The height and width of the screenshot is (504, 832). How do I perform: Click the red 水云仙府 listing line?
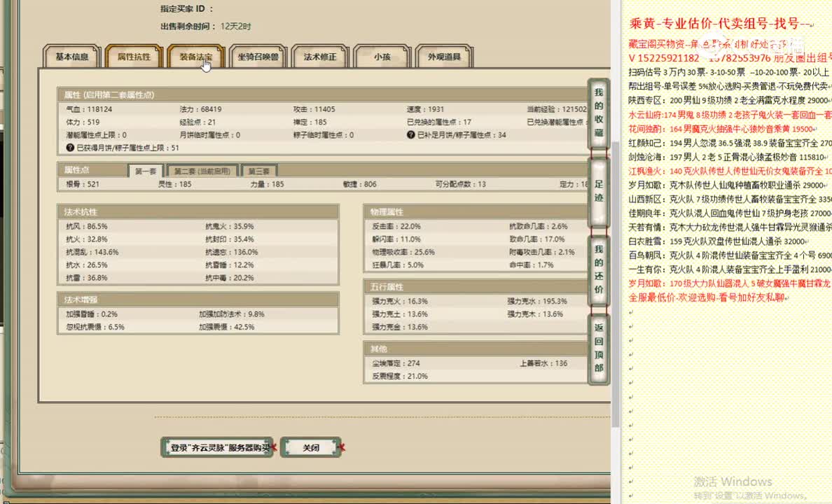pyautogui.click(x=730, y=115)
